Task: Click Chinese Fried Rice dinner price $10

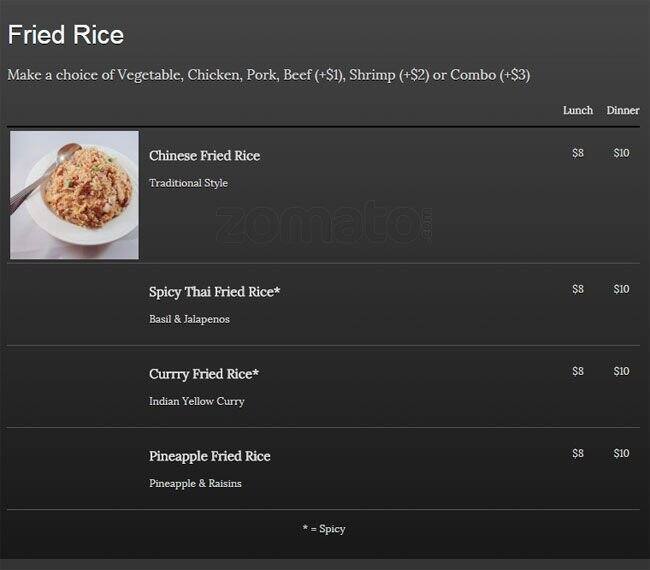Action: point(621,153)
